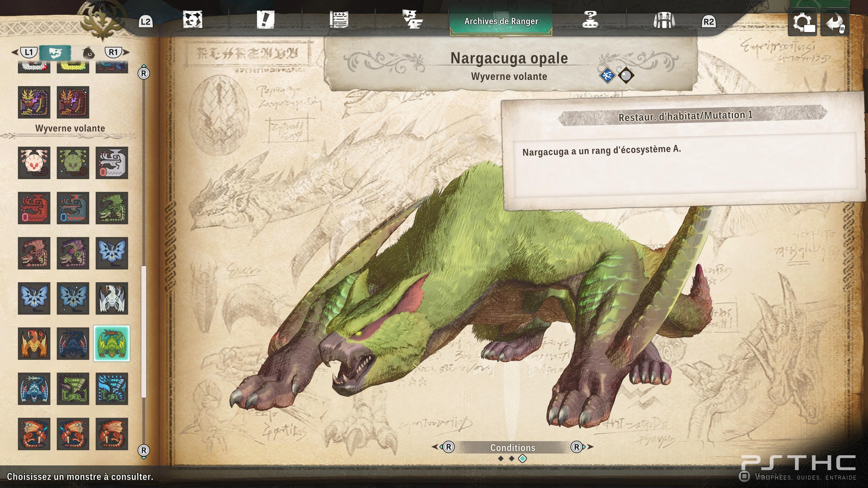
Task: Select the Tigrex icon below blue Astalos
Action: pos(112,434)
